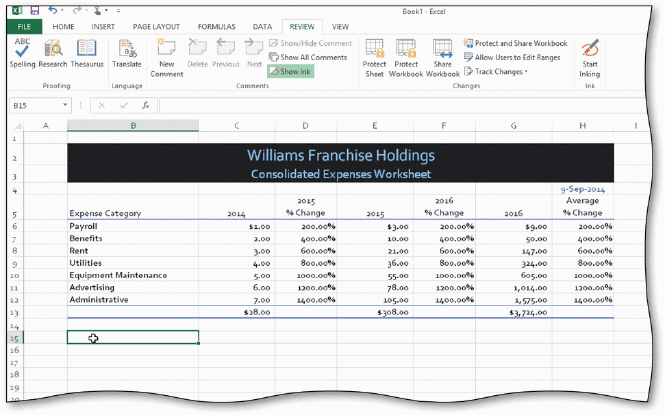Open Customize Quick Access Toolbar dropdown
Viewport: 665px width, 415px height.
pyautogui.click(x=118, y=11)
